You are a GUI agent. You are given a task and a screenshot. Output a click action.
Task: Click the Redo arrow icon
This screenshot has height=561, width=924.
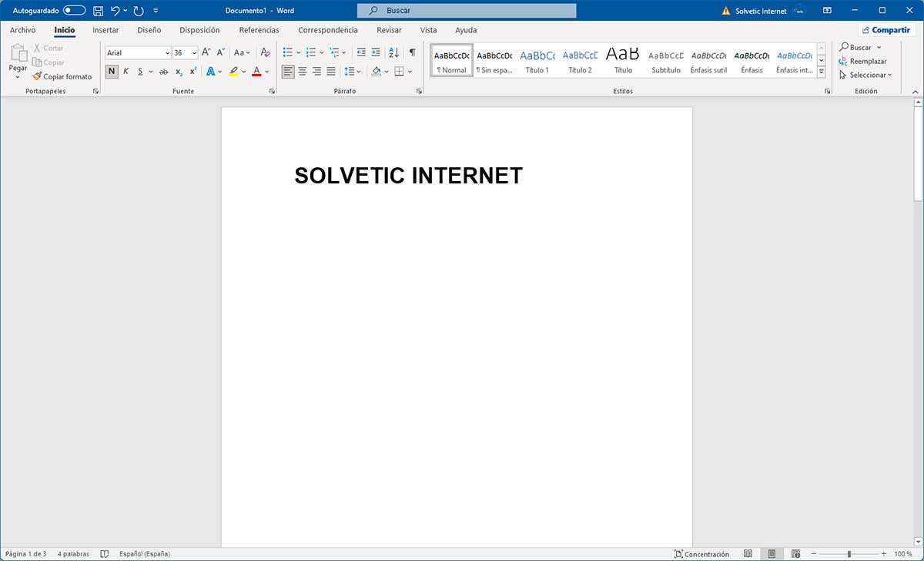[139, 11]
